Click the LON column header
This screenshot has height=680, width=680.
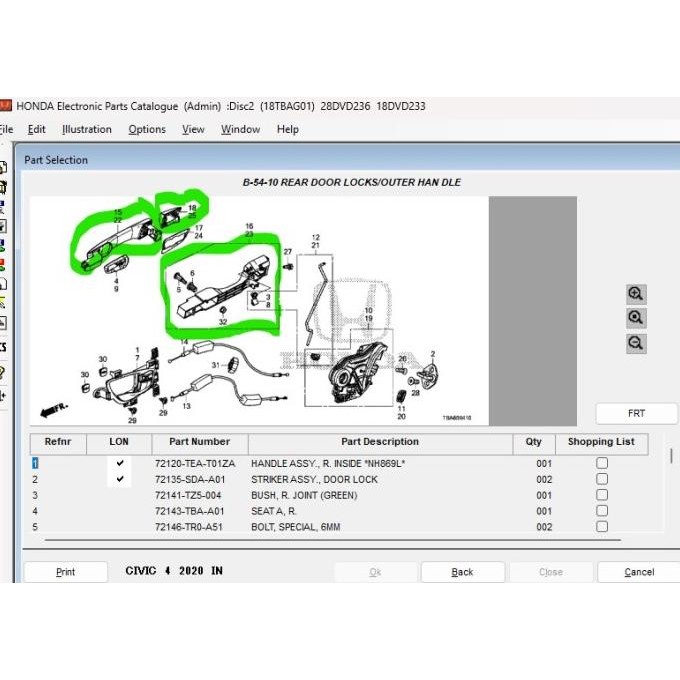tap(119, 443)
